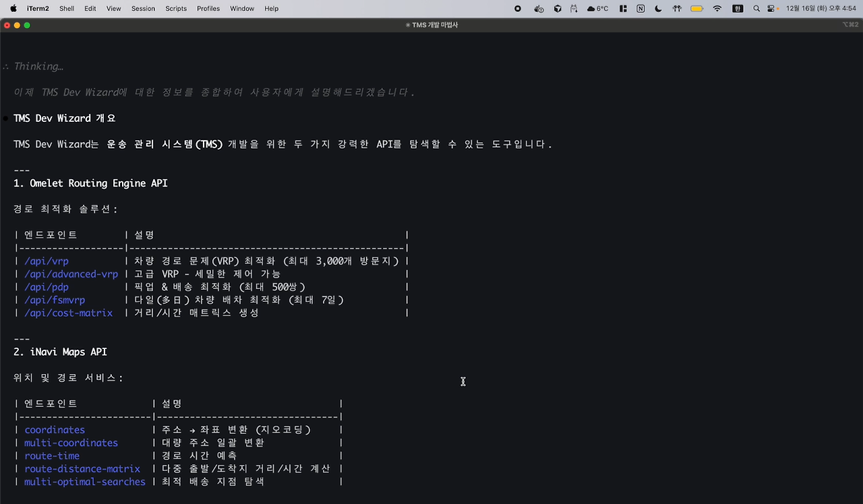The width and height of the screenshot is (863, 504).
Task: Open the Wi-Fi menu
Action: [x=717, y=9]
